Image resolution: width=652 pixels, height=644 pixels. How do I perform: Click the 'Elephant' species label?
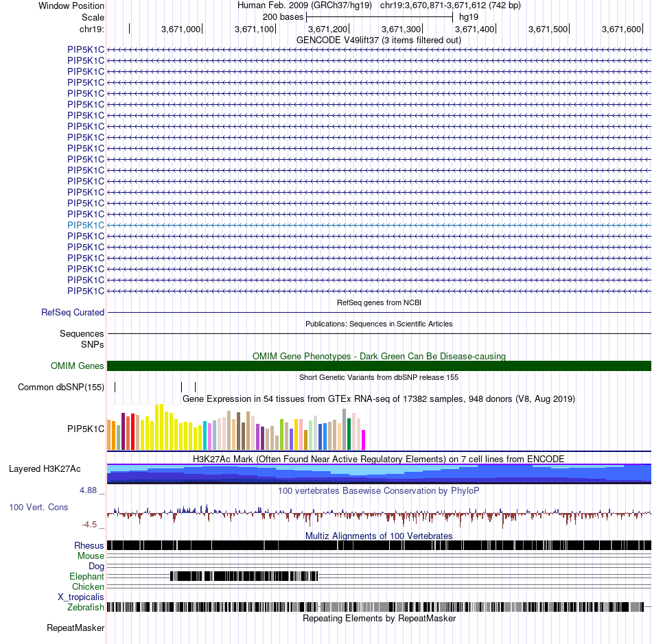(x=86, y=577)
